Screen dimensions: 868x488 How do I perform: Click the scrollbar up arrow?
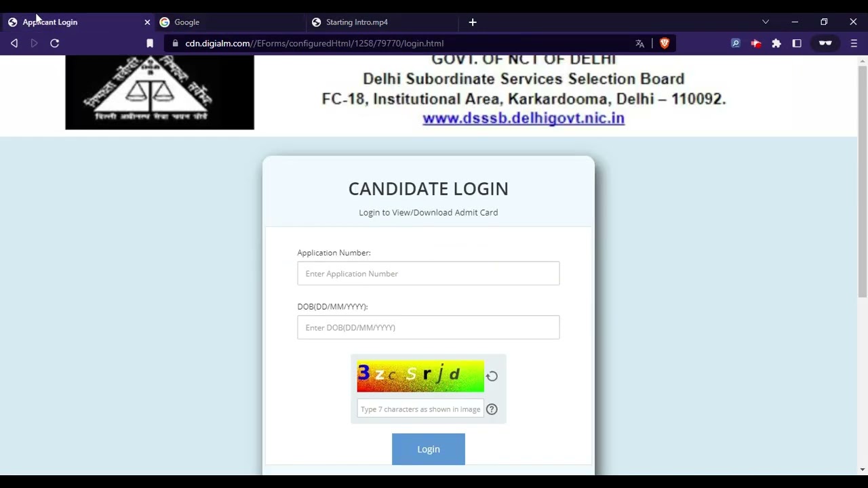pos(863,60)
